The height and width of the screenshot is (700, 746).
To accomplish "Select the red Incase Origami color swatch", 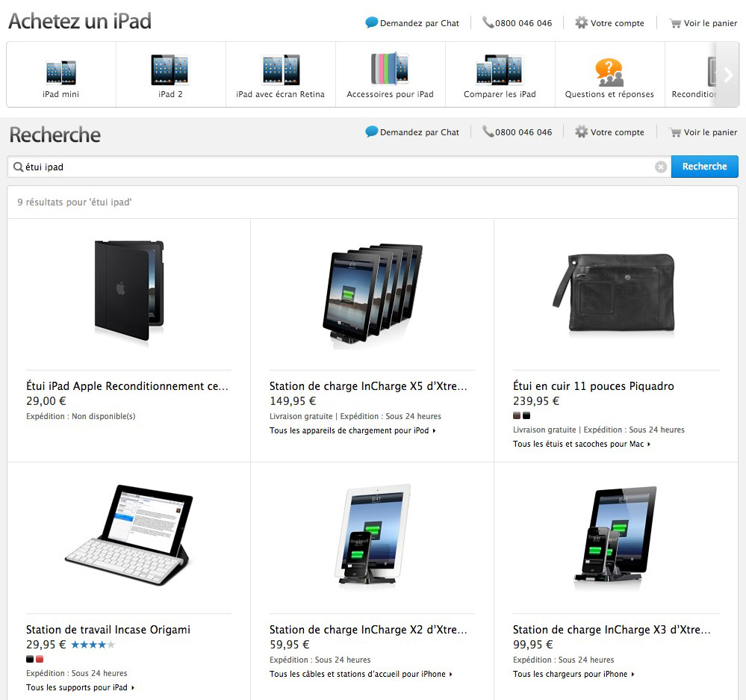I will click(x=40, y=659).
